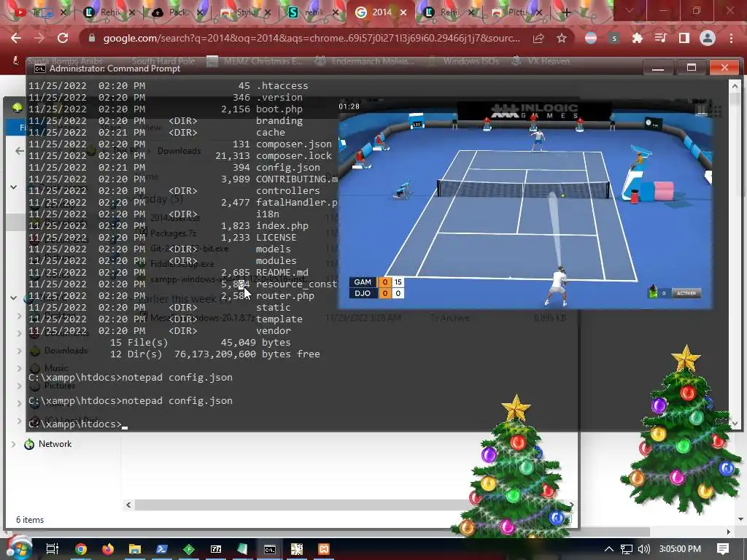
Task: Open Google Chrome from the taskbar
Action: [x=81, y=549]
